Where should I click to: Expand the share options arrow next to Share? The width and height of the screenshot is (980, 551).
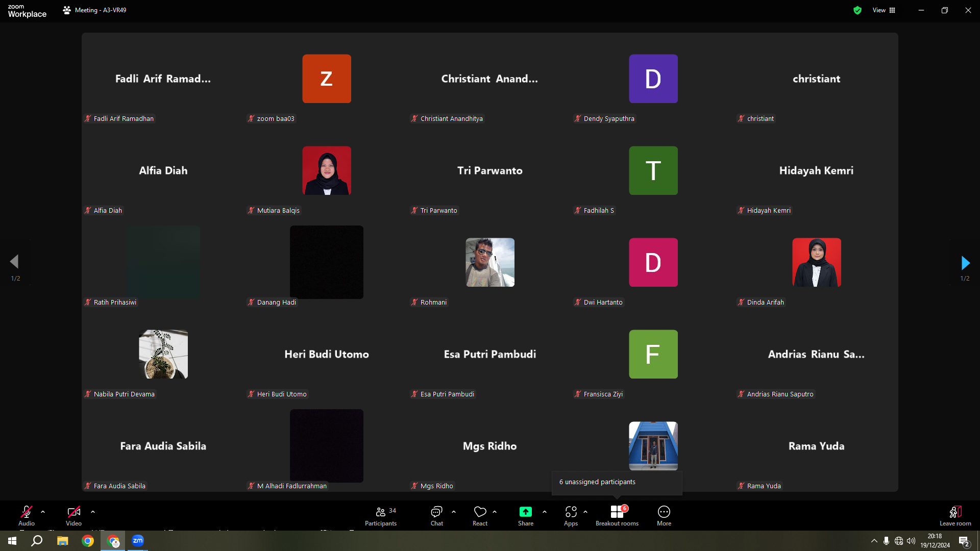coord(545,512)
